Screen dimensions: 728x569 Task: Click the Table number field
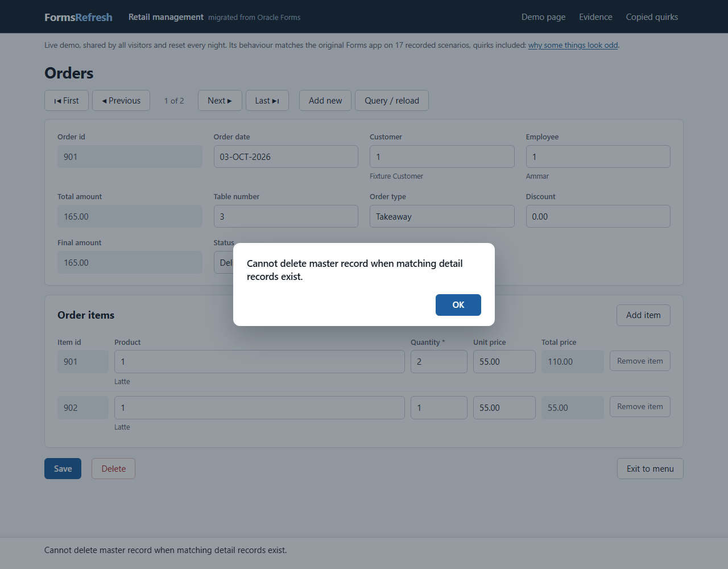pyautogui.click(x=286, y=216)
